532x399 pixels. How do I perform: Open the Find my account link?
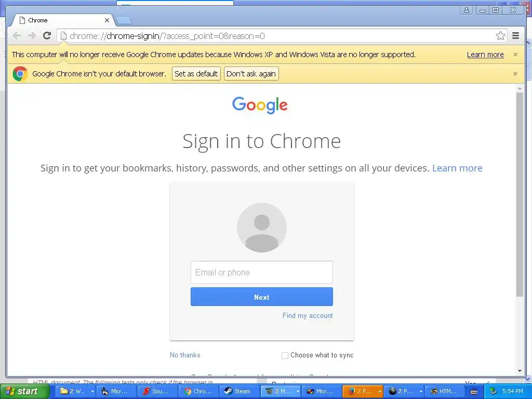(308, 315)
